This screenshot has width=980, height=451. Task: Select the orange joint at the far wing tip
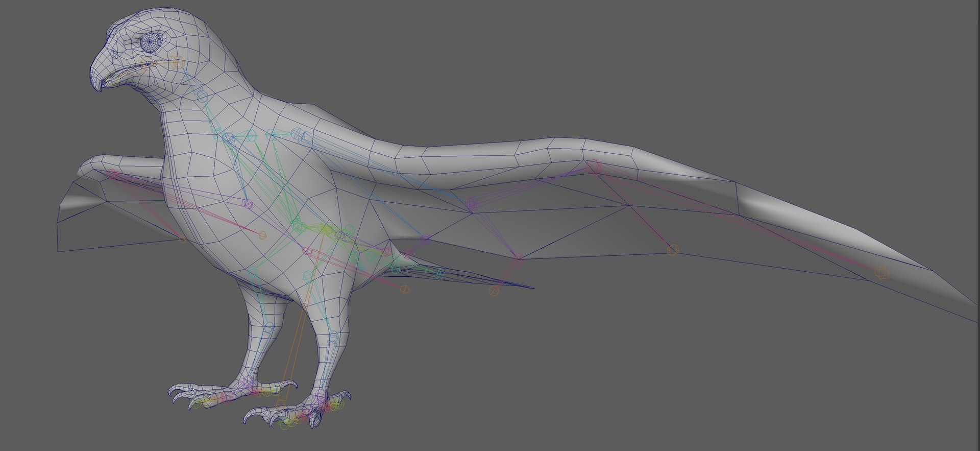click(881, 273)
